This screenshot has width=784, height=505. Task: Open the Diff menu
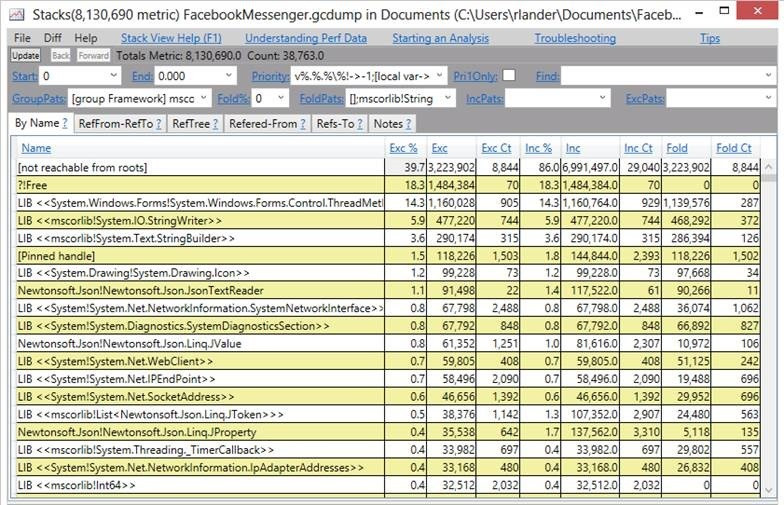tap(53, 38)
